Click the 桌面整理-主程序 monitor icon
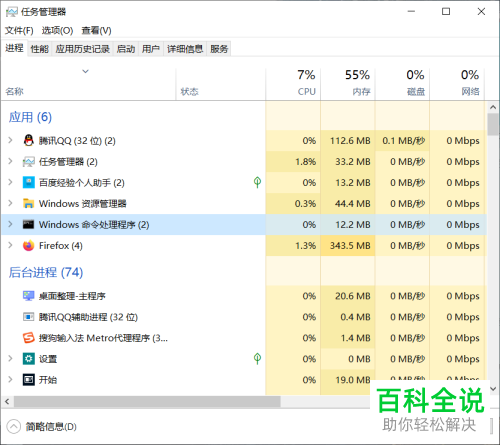This screenshot has width=500, height=445. [x=29, y=296]
